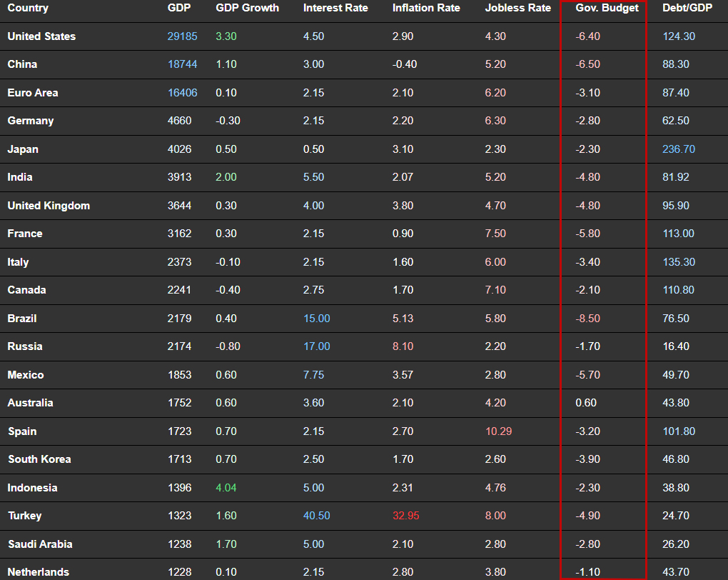The height and width of the screenshot is (580, 728).
Task: Click Brazil's -8.50 government budget value
Action: point(587,319)
